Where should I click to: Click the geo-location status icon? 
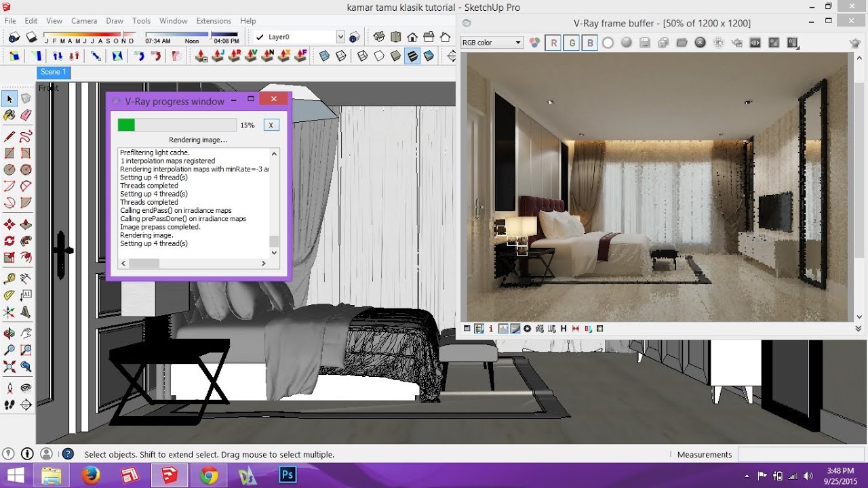pyautogui.click(x=8, y=454)
